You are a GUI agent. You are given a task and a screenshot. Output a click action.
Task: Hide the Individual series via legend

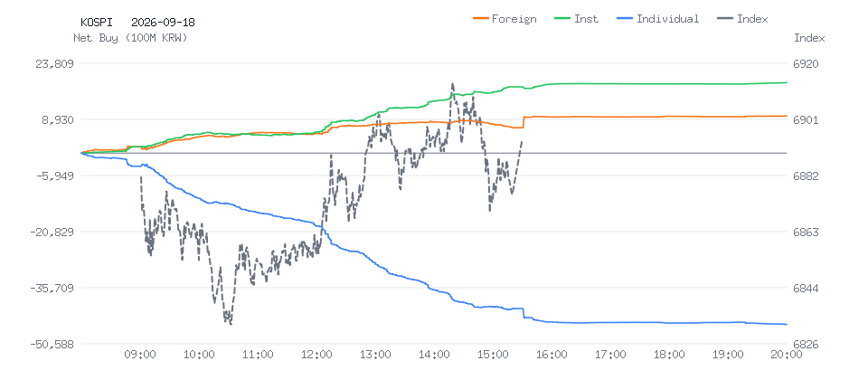pyautogui.click(x=657, y=19)
